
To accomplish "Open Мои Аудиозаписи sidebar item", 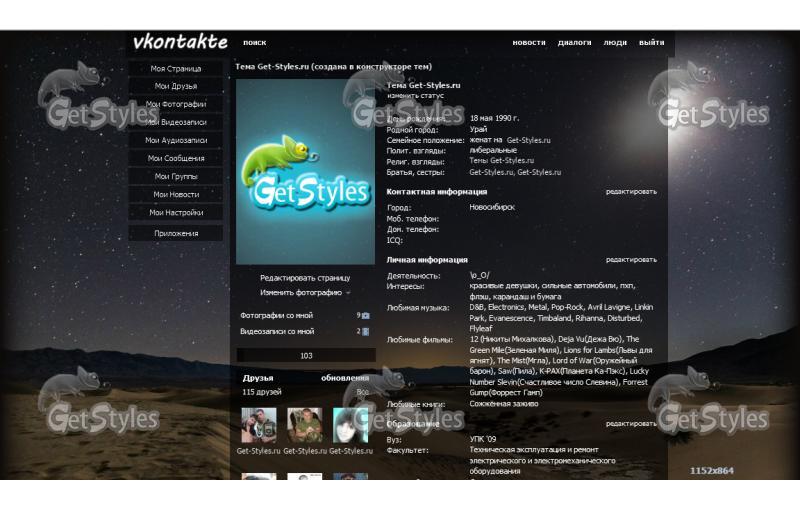I will 176,140.
